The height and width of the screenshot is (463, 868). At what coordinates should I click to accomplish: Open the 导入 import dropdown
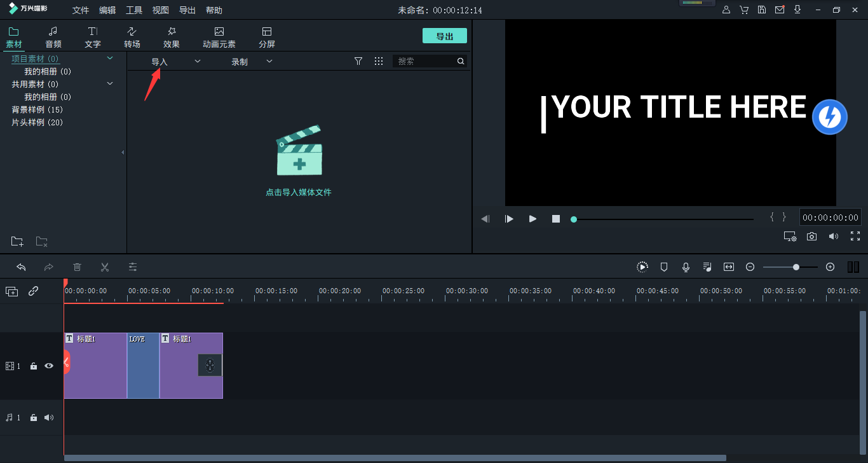point(175,62)
